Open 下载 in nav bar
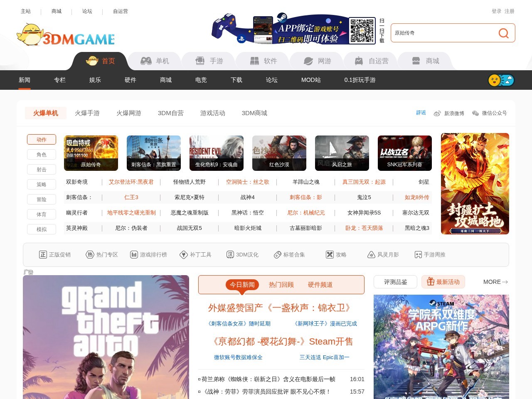 click(236, 80)
